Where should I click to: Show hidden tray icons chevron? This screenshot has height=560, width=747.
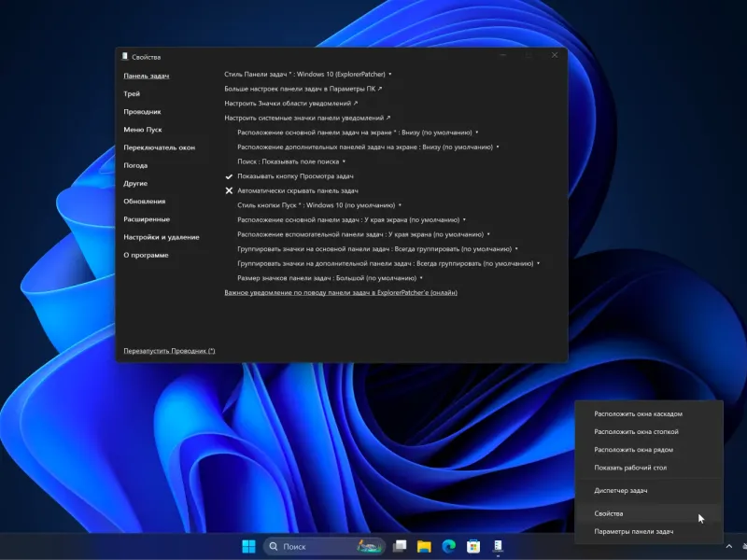tap(729, 546)
